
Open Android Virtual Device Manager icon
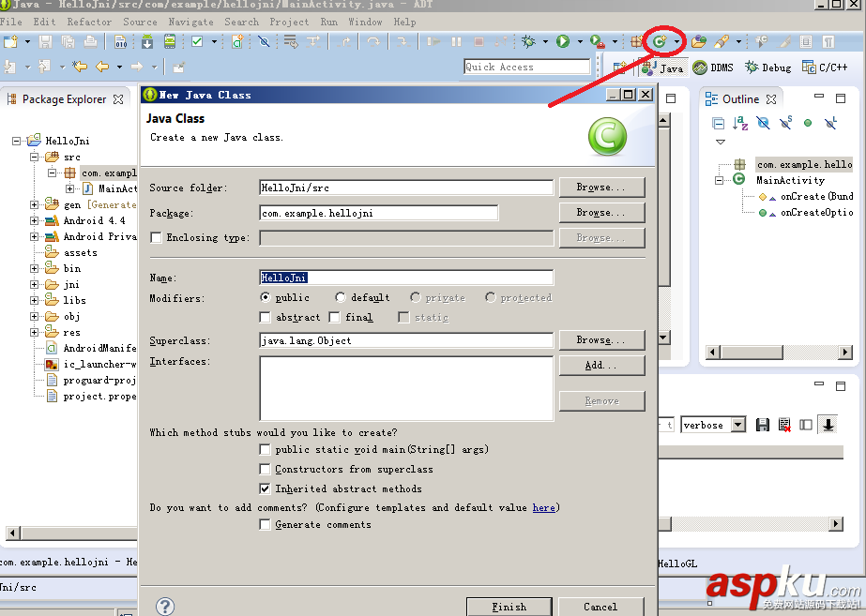[170, 42]
